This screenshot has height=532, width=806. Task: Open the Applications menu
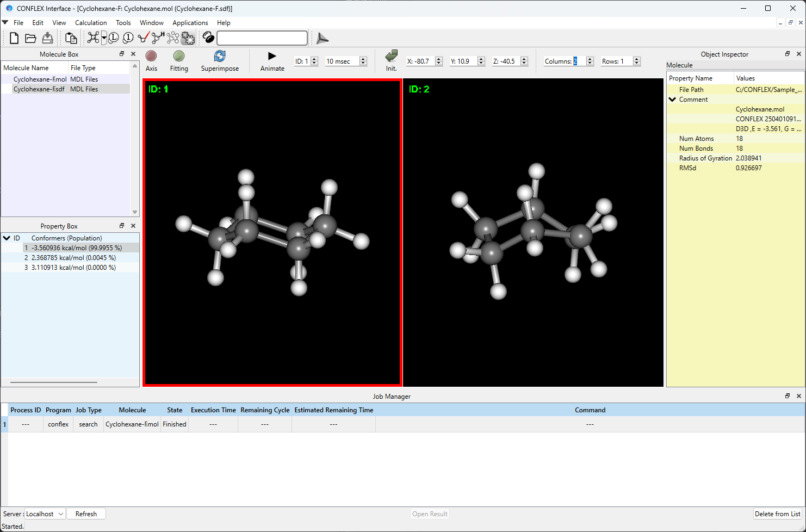190,23
